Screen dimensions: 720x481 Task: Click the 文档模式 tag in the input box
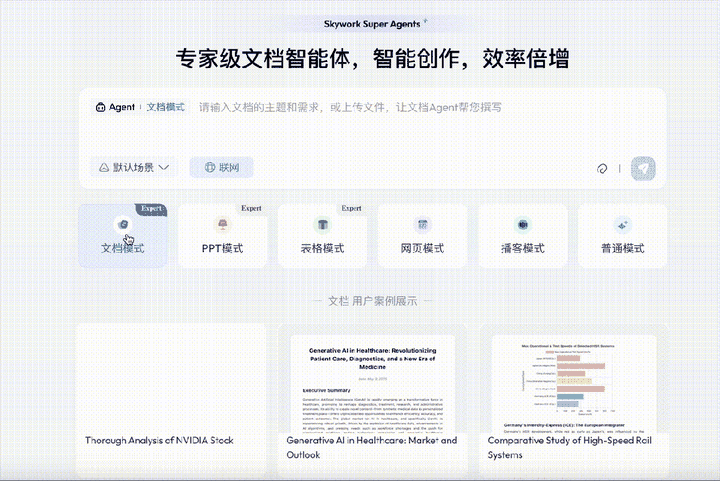166,107
